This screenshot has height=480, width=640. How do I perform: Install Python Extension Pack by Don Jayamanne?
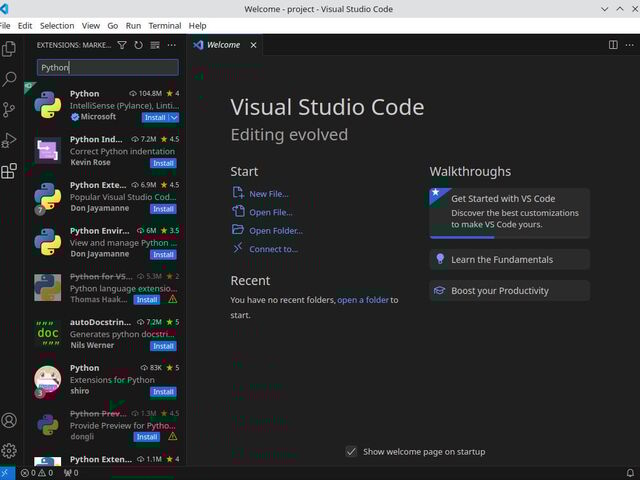[x=163, y=209]
